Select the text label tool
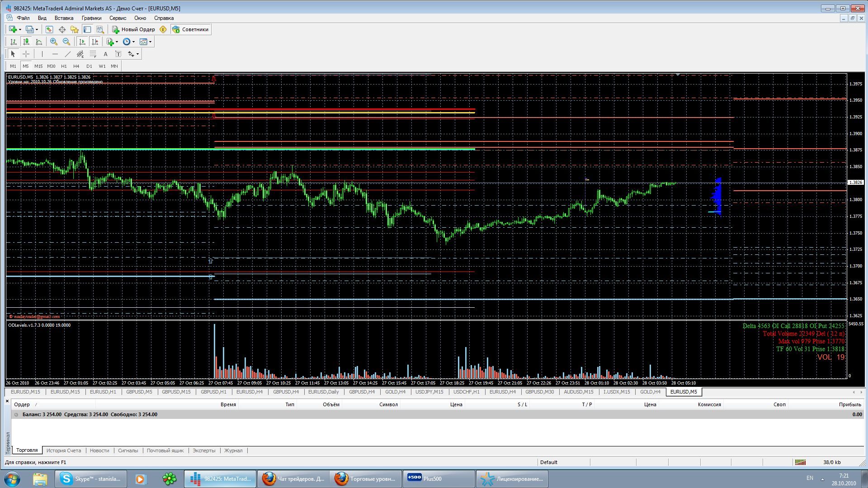 118,54
